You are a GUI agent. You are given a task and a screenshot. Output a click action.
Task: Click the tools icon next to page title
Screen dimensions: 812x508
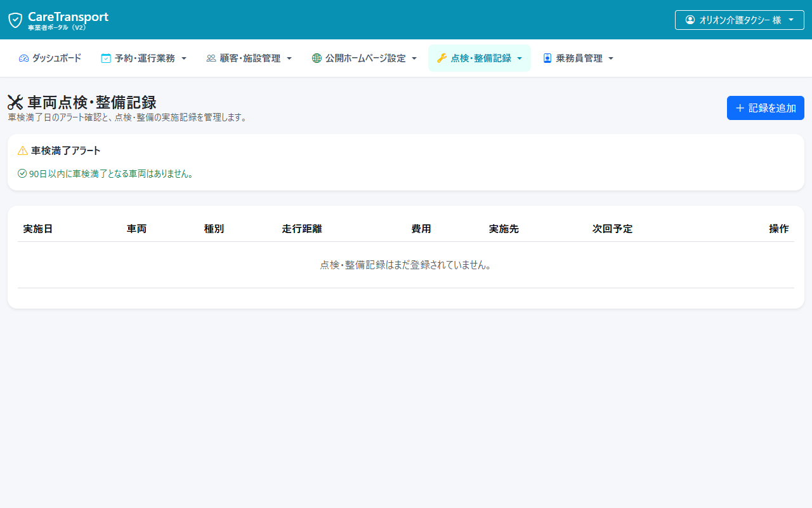point(15,102)
